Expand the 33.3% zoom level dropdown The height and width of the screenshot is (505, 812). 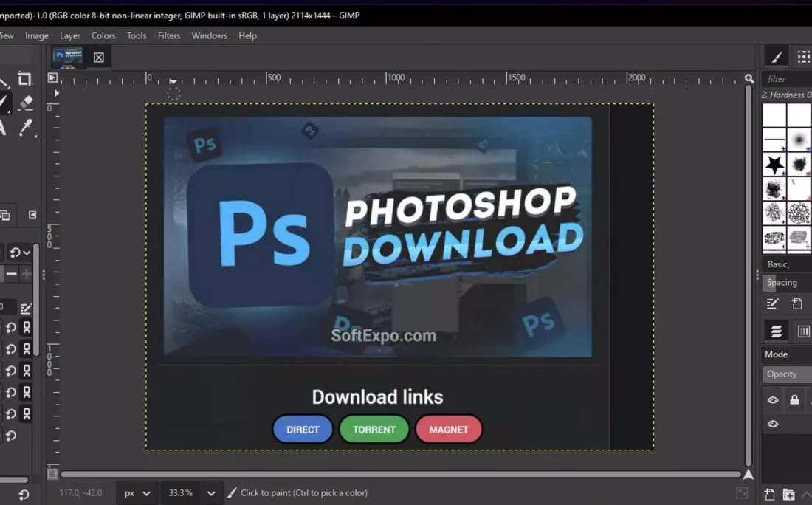(211, 493)
